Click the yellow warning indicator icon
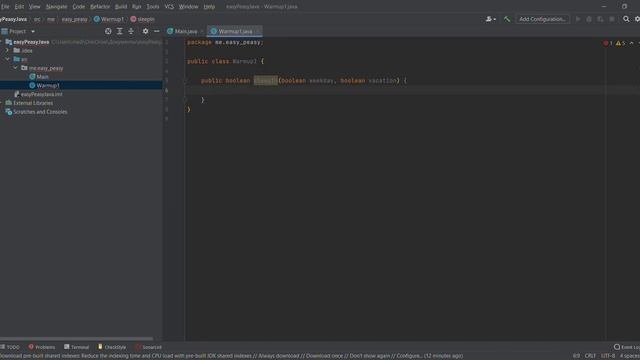The height and width of the screenshot is (360, 640). [618, 43]
